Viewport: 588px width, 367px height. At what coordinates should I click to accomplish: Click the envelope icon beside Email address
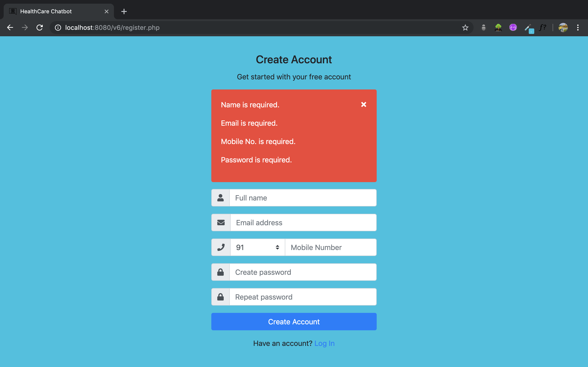[x=221, y=222]
